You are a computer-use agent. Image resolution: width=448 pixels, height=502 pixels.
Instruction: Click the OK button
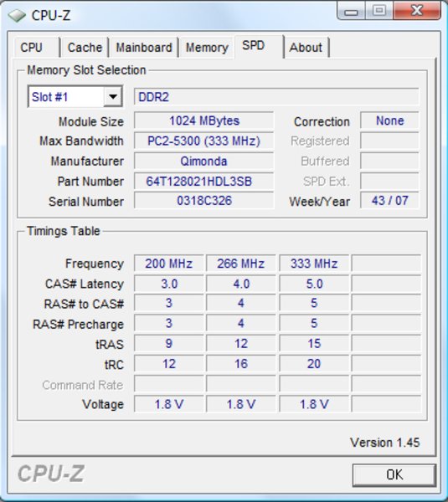pos(394,474)
